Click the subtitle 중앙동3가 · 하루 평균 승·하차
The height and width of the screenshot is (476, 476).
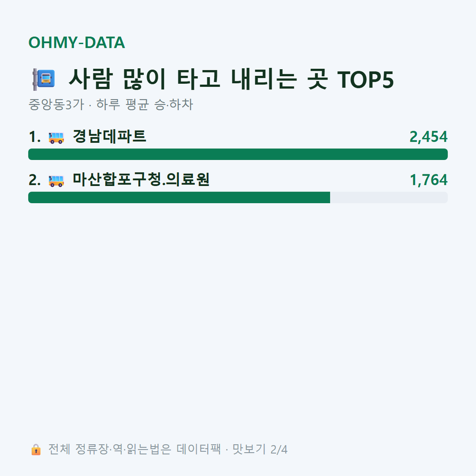point(111,105)
